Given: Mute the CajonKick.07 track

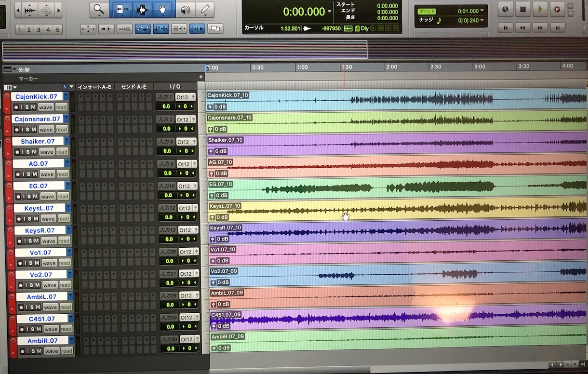Looking at the screenshot, I should coord(34,107).
